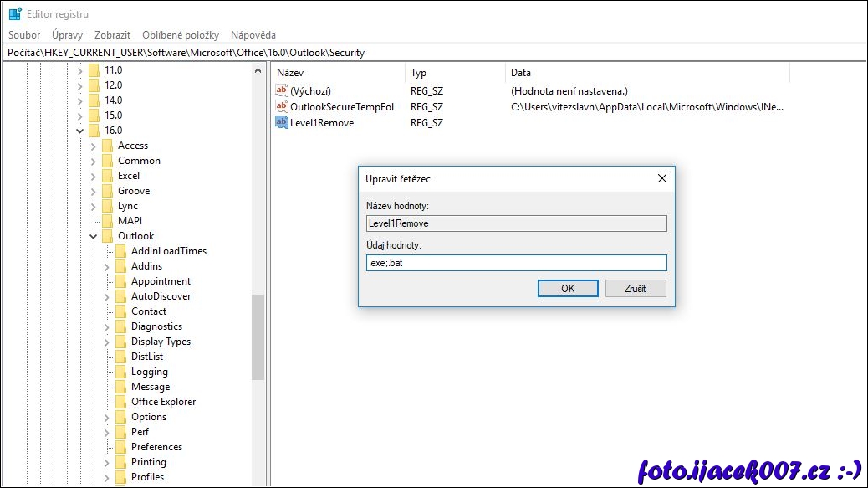Click the Údaj hodnoty input field

click(x=517, y=263)
